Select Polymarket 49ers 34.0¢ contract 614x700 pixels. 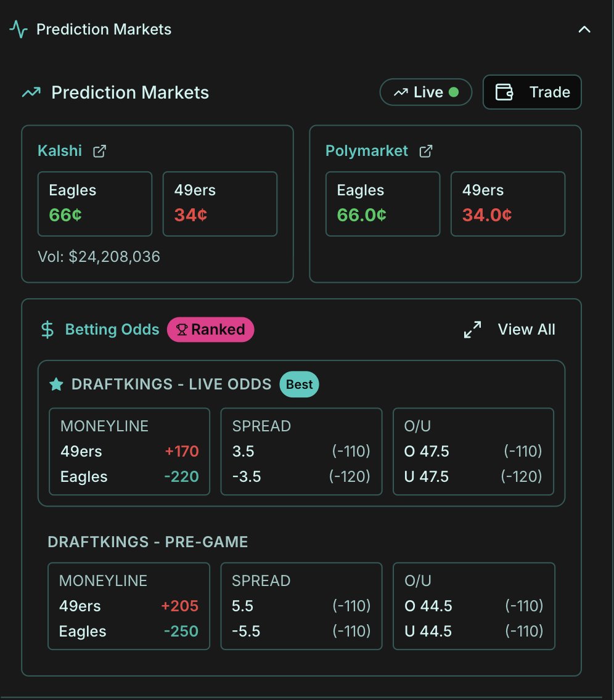(508, 204)
